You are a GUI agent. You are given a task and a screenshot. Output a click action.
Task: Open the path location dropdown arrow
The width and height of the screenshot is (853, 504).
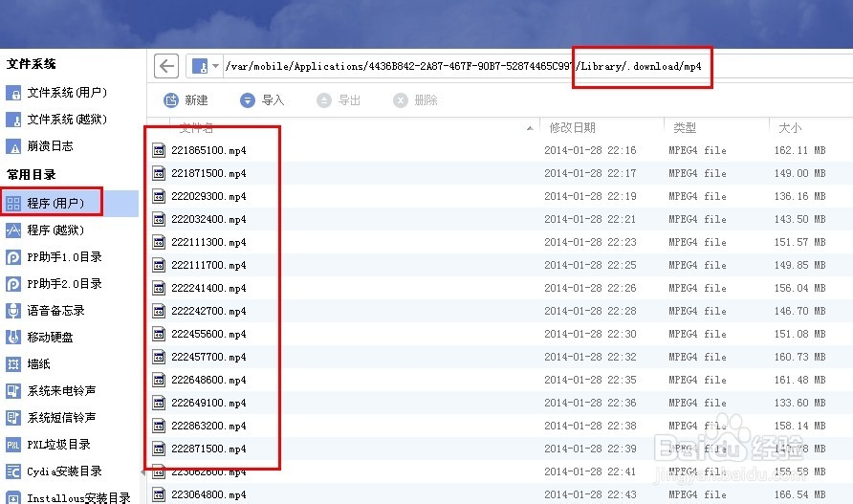coord(215,66)
